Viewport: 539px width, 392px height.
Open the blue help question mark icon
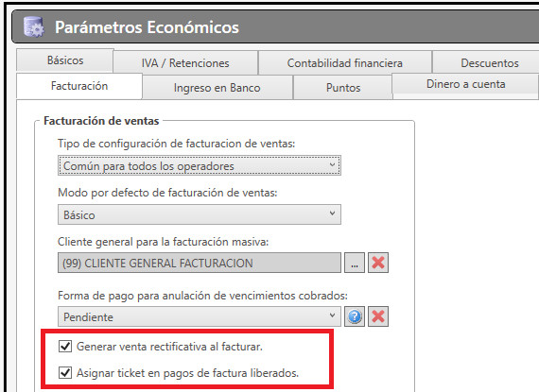355,316
